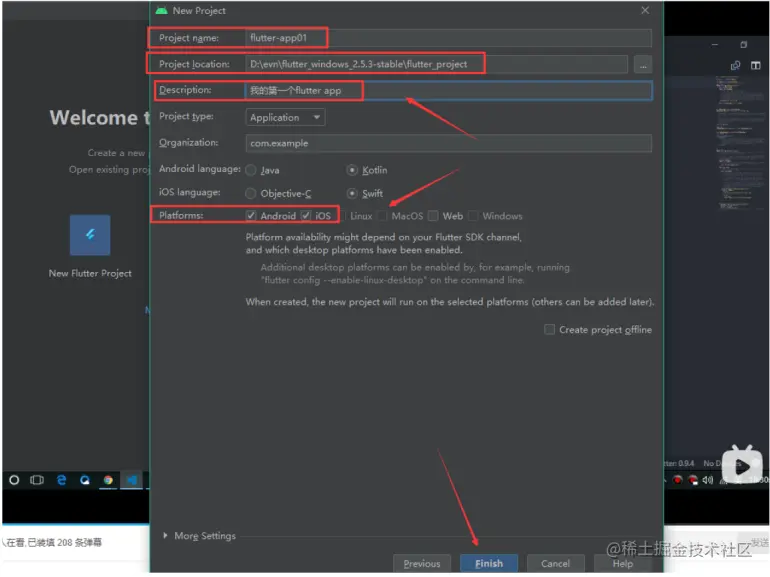Click the split editor icon in background window

point(755,65)
